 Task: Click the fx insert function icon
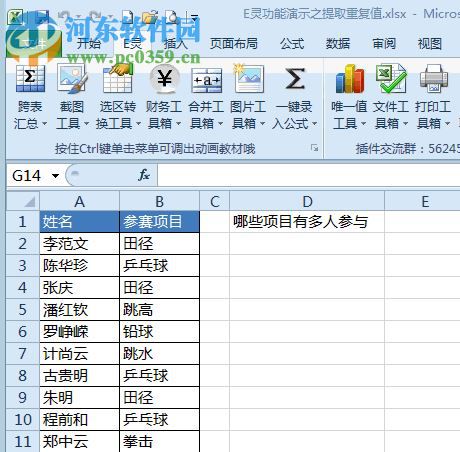(144, 175)
